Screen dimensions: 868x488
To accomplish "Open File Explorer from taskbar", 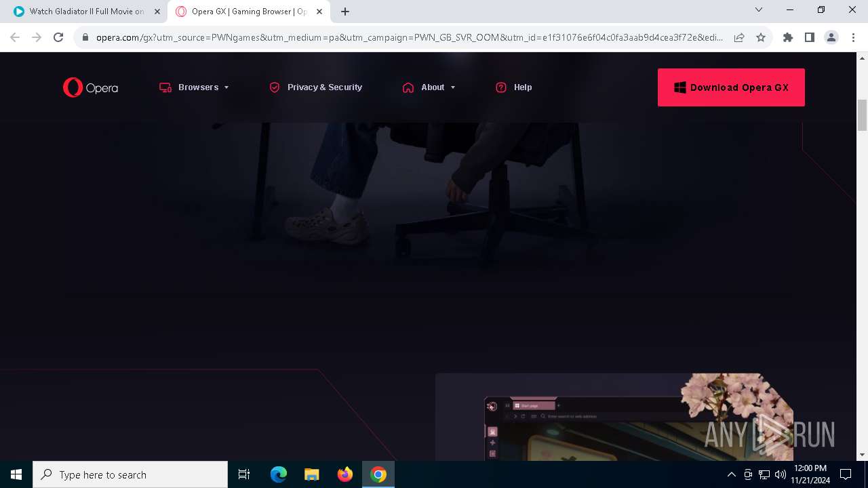I will click(312, 474).
